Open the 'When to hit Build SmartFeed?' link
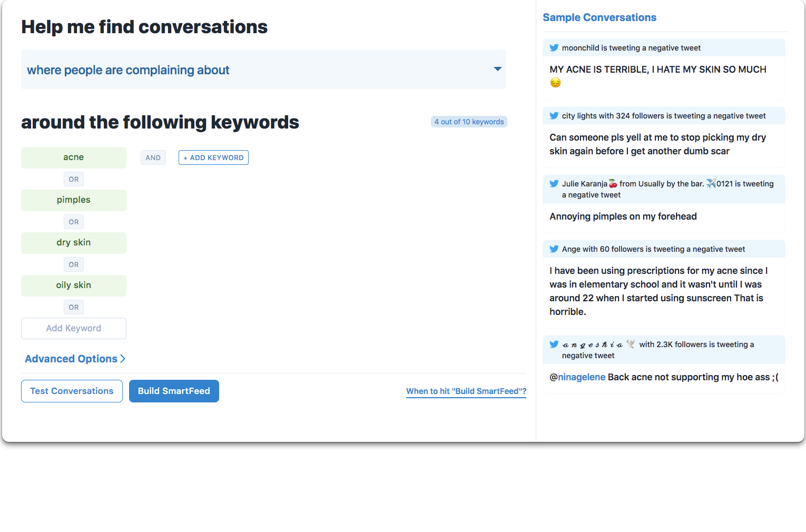This screenshot has width=806, height=532. (x=466, y=391)
